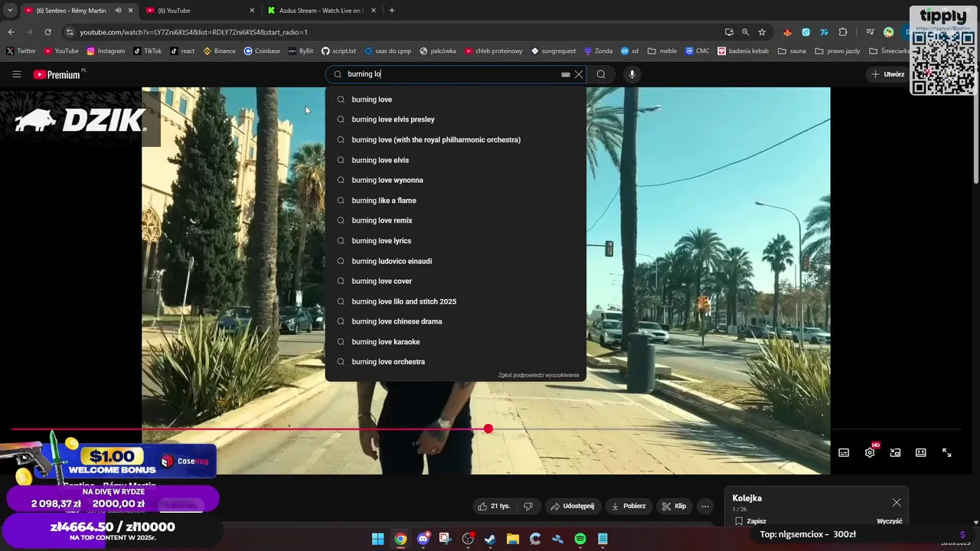Choose suggestion 'burning love cover'
Screen dimensions: 980x551
pyautogui.click(x=456, y=281)
